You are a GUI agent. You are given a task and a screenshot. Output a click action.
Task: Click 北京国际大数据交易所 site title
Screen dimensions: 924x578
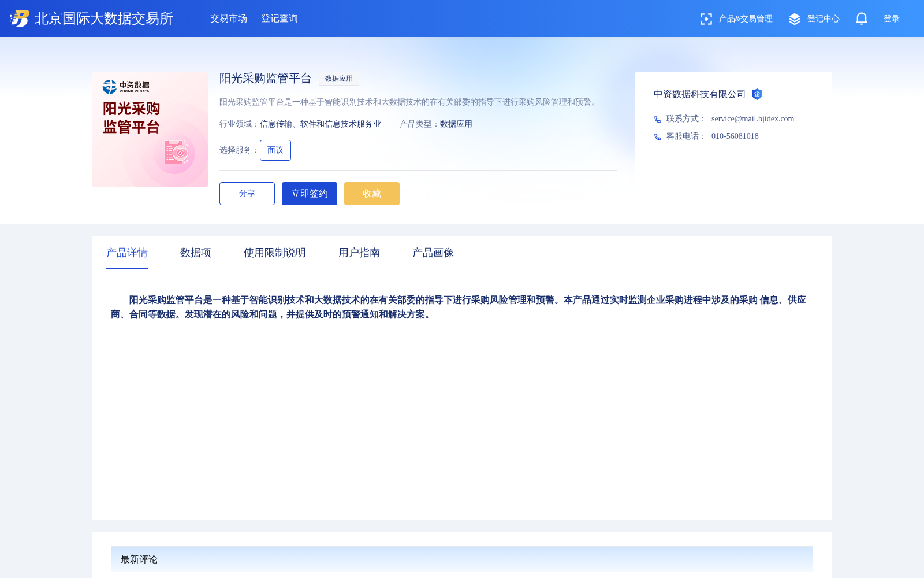click(x=104, y=18)
